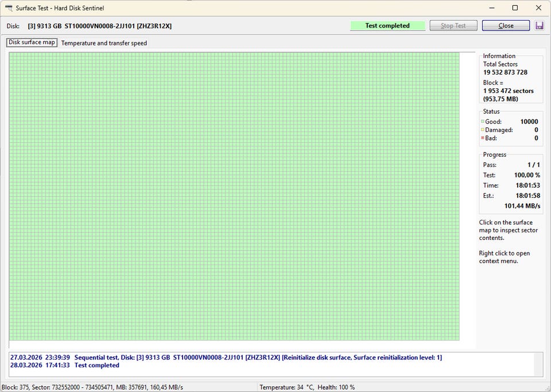Image resolution: width=551 pixels, height=392 pixels.
Task: Click the 101,44 MB/s average speed
Action: click(x=522, y=206)
